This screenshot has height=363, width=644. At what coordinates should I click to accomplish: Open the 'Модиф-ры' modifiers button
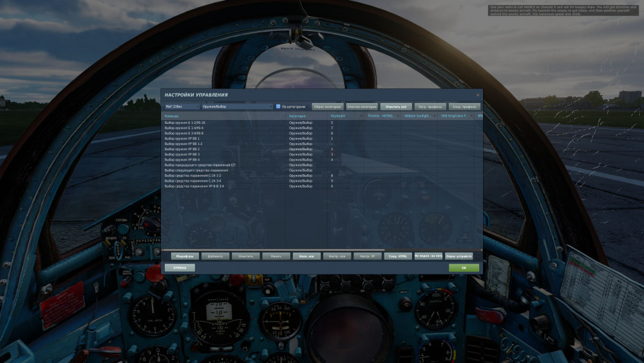click(x=185, y=256)
